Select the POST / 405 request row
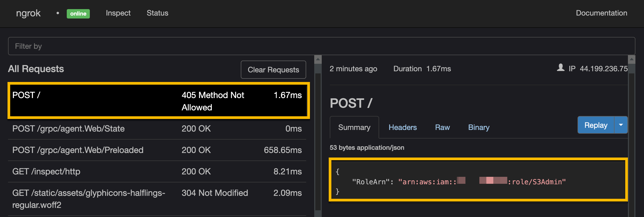This screenshot has height=217, width=644. 158,101
